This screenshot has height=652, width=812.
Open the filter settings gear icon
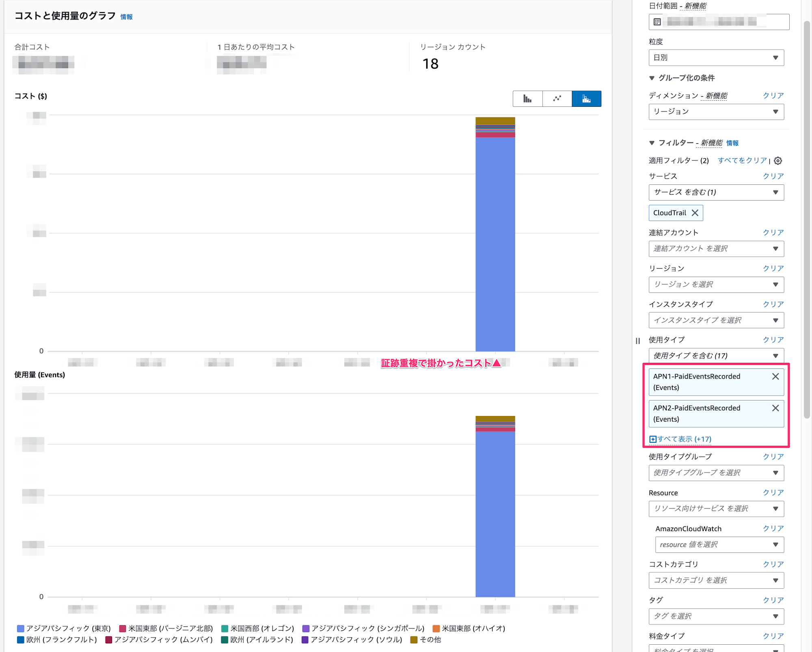(x=778, y=160)
